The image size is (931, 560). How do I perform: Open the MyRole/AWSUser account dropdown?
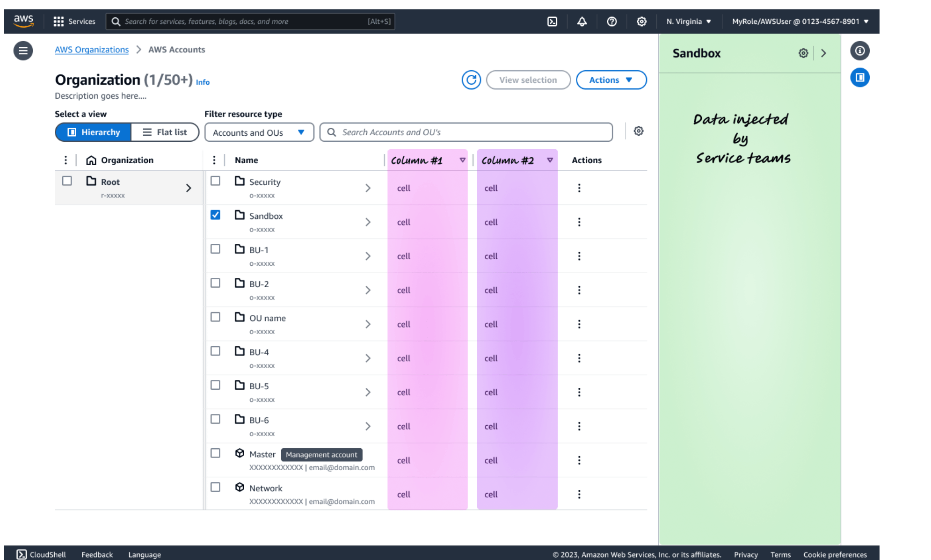(x=800, y=22)
